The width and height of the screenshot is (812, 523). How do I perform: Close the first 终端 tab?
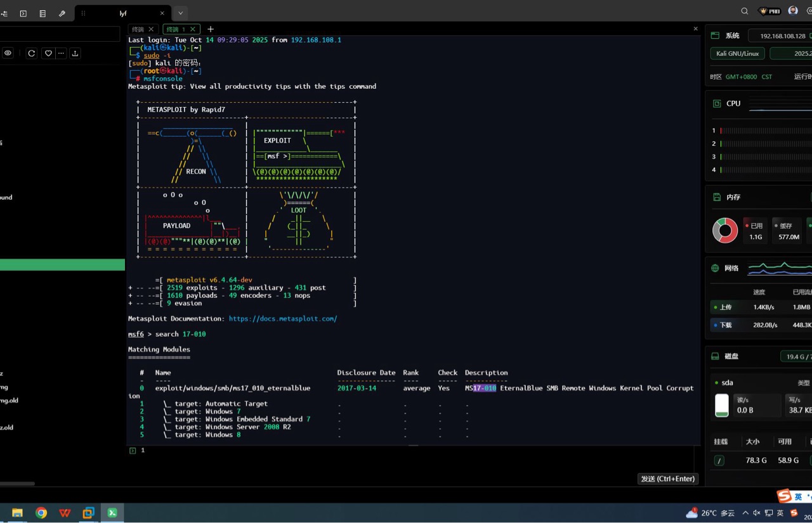click(151, 29)
